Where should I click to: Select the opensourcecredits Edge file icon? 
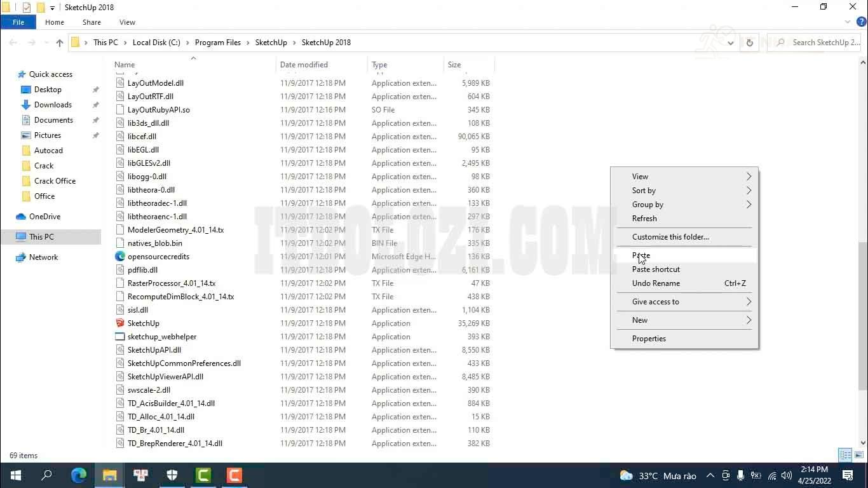[x=120, y=257]
